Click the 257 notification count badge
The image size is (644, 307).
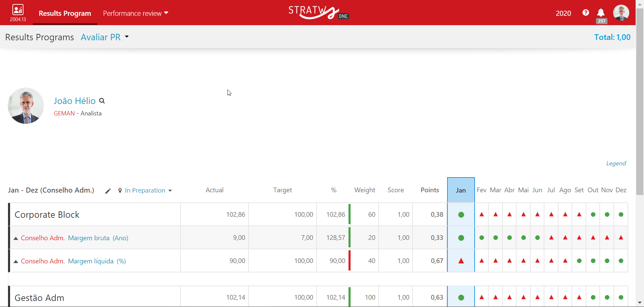pos(601,21)
